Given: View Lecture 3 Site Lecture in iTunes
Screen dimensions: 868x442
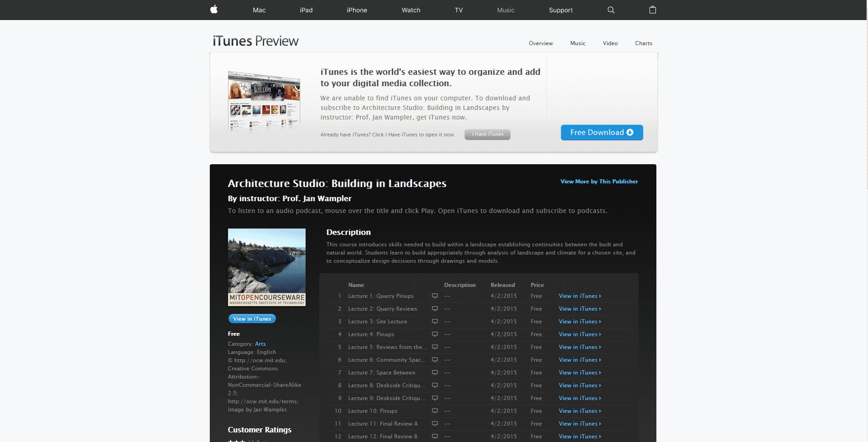Looking at the screenshot, I should coord(580,322).
